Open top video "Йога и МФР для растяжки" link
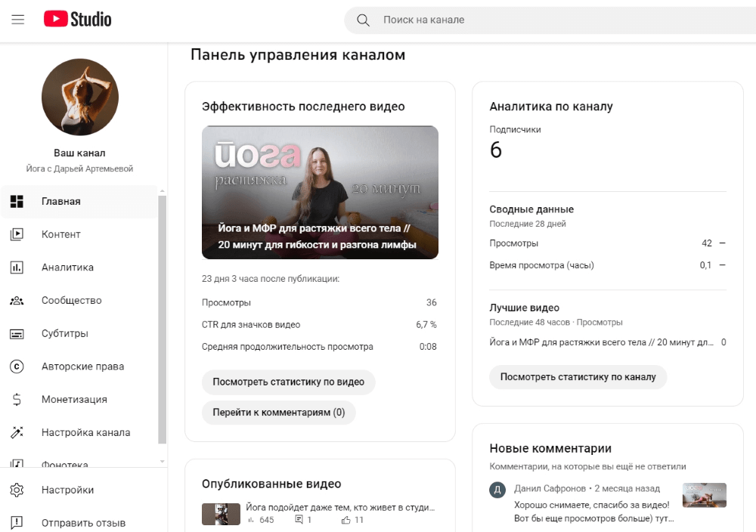 tap(601, 342)
